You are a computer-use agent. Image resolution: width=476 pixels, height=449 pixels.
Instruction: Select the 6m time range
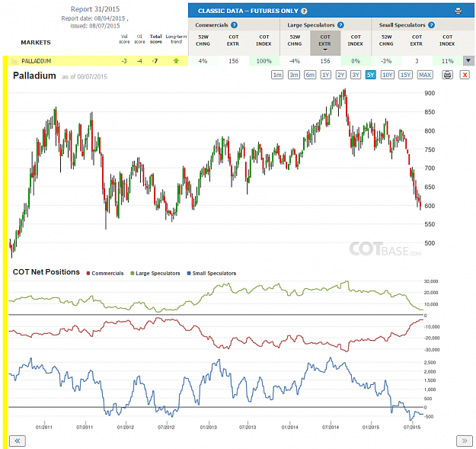pos(310,75)
